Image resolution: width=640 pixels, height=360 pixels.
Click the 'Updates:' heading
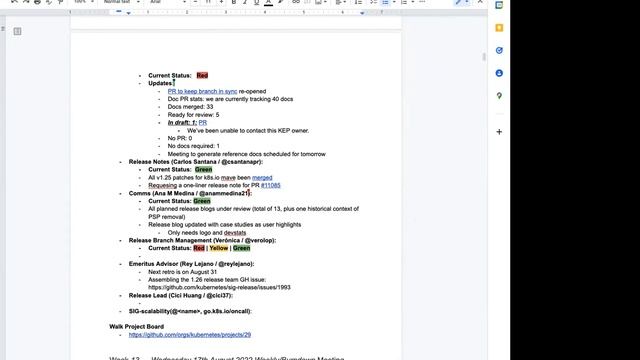tap(161, 83)
